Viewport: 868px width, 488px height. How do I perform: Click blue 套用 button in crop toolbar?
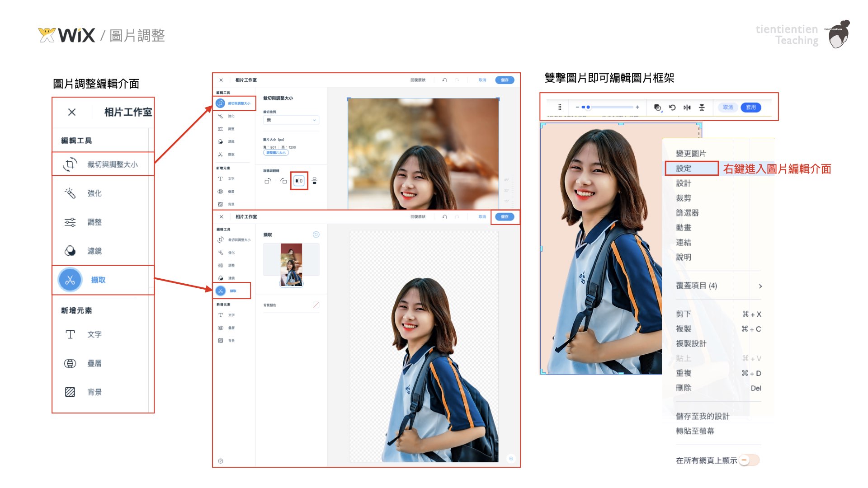tap(751, 108)
